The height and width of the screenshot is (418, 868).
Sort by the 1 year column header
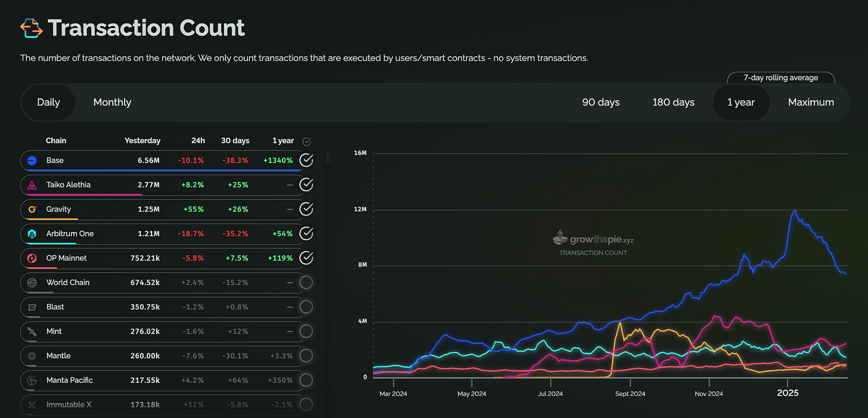pos(283,141)
